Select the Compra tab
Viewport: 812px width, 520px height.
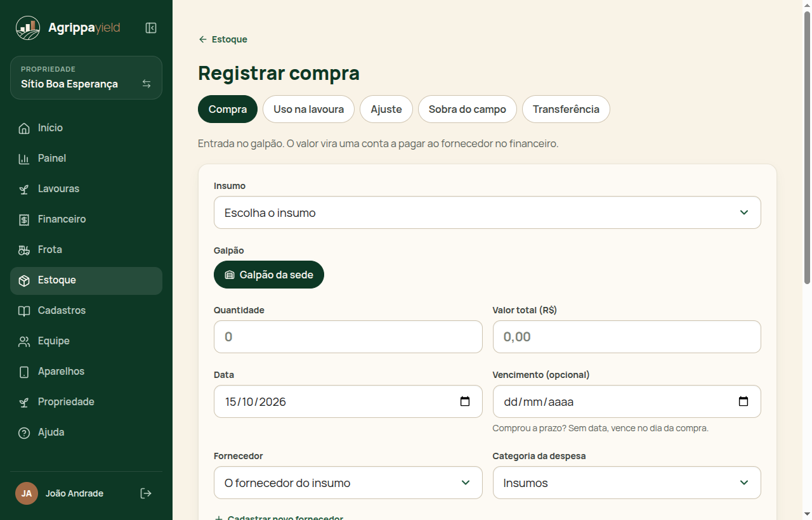(228, 109)
